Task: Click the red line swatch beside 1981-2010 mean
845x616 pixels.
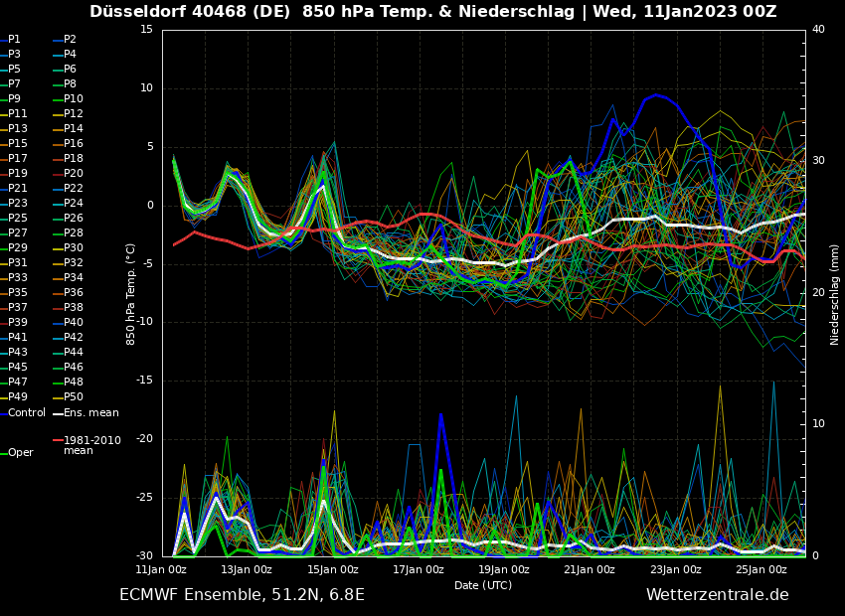Action: [x=58, y=440]
